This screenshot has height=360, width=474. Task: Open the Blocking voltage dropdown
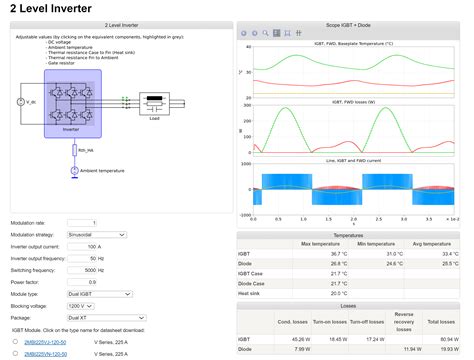pyautogui.click(x=81, y=306)
